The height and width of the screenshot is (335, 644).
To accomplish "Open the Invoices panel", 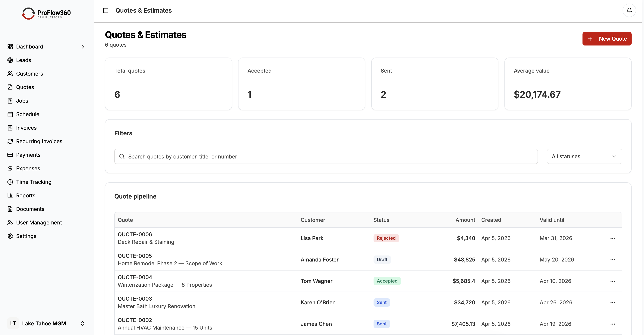I will pos(26,128).
